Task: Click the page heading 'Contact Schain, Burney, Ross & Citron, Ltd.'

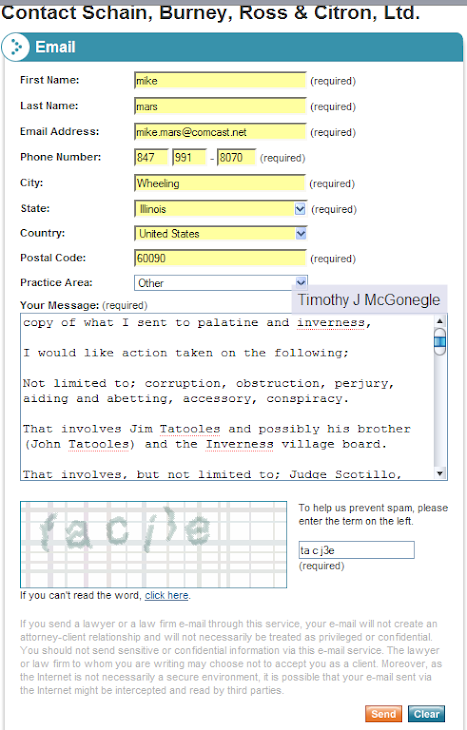Action: (210, 12)
